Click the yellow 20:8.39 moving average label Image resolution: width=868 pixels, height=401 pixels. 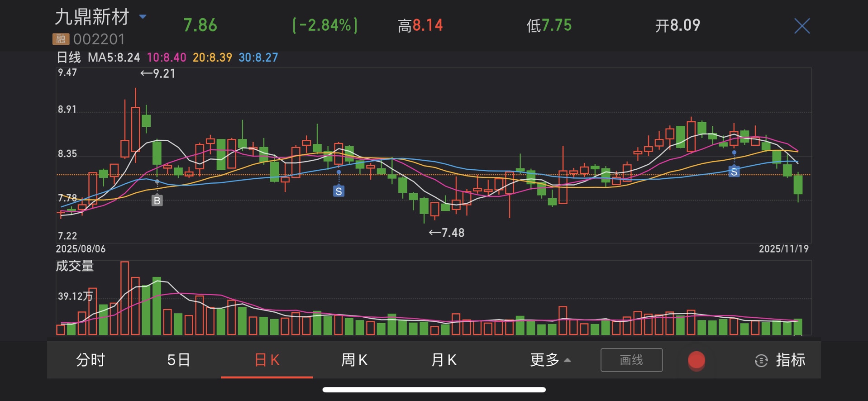coord(212,57)
